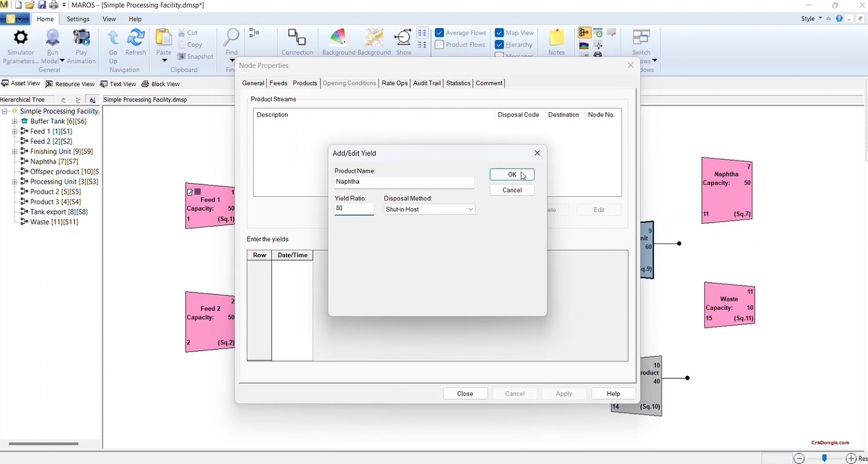
Task: Uncheck the Hierarchy checkbox
Action: pos(499,45)
